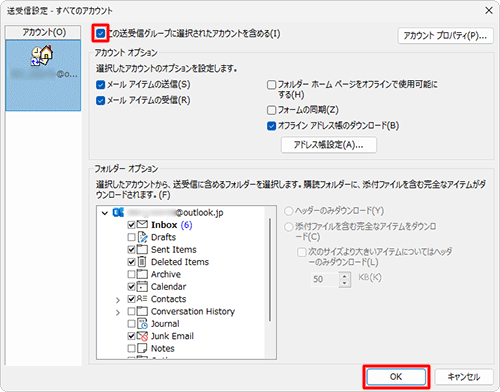Viewport: 500px width, 392px height.
Task: Select the 'Inbox' folder name
Action: [164, 225]
